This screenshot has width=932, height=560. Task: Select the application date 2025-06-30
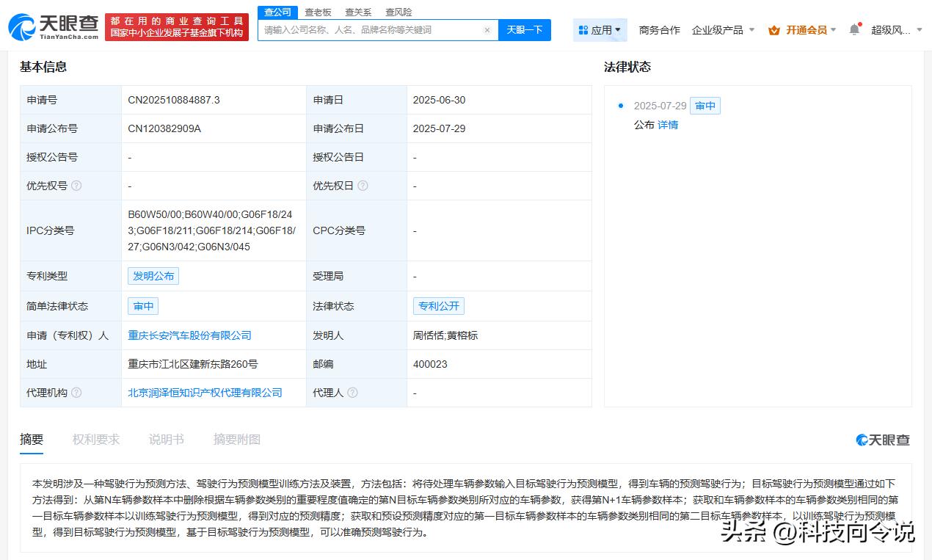pos(439,100)
